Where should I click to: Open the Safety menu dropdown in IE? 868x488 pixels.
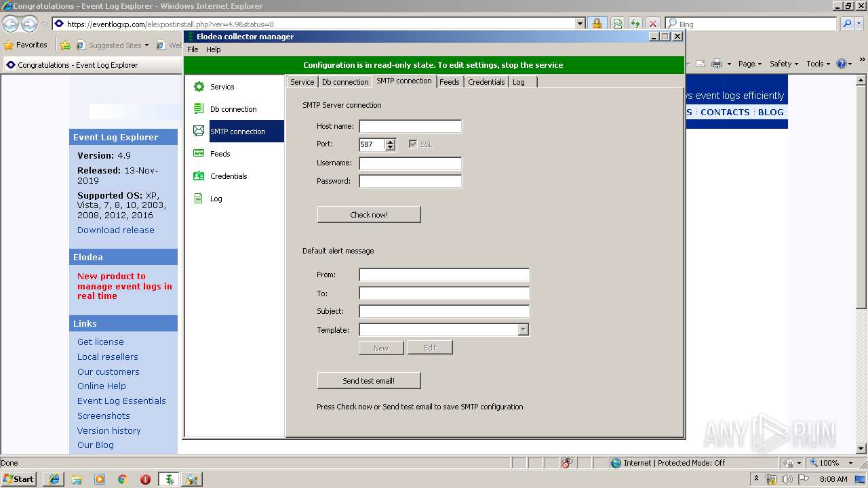click(x=784, y=64)
